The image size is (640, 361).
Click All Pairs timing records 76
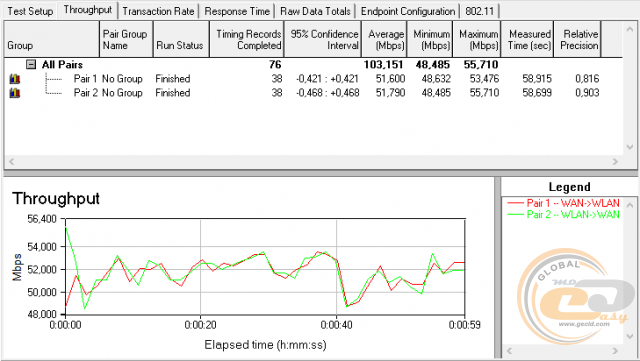[275, 65]
